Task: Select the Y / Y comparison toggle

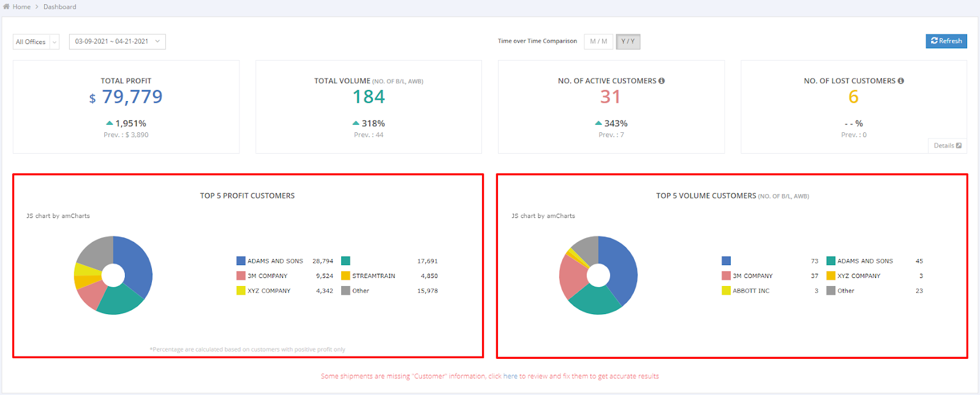Action: point(628,42)
